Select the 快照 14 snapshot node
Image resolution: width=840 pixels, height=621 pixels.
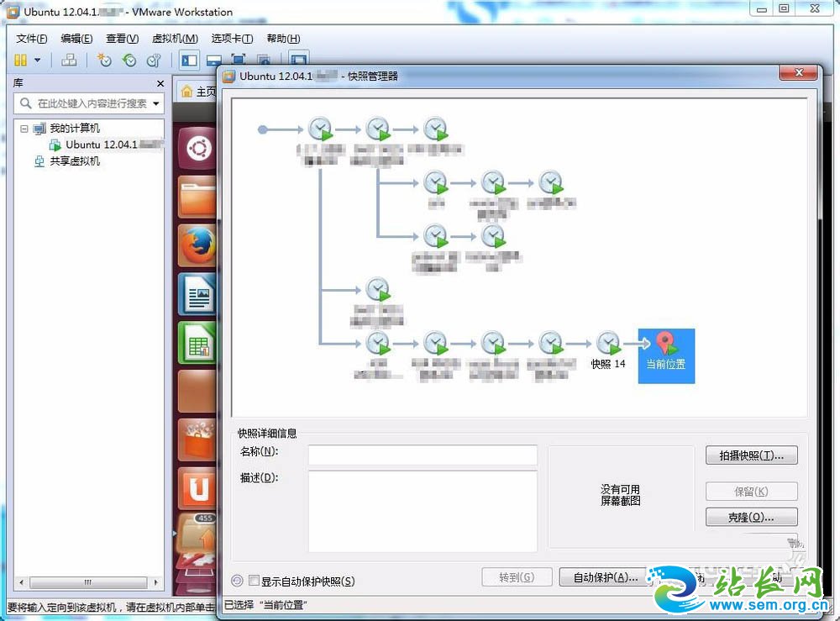click(x=608, y=351)
